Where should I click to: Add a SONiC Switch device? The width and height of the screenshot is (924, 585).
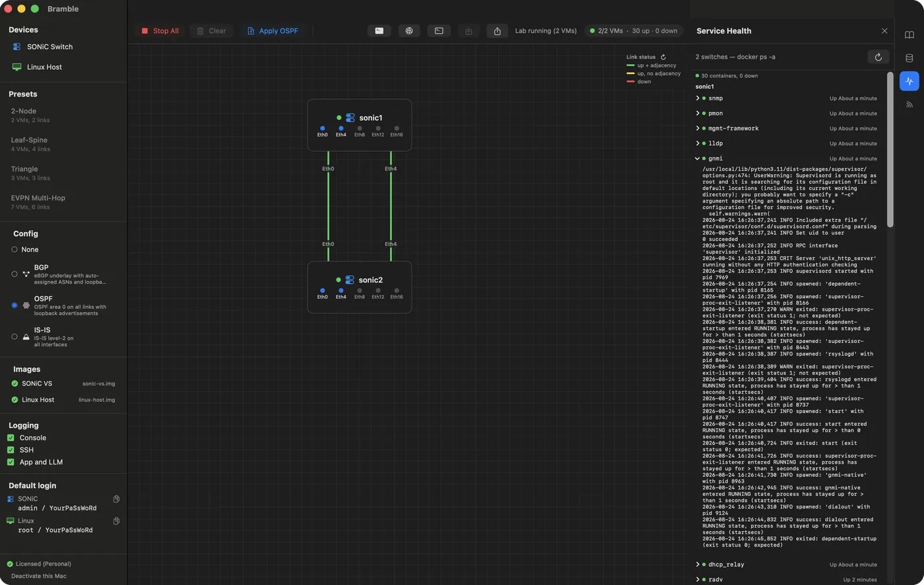(43, 47)
